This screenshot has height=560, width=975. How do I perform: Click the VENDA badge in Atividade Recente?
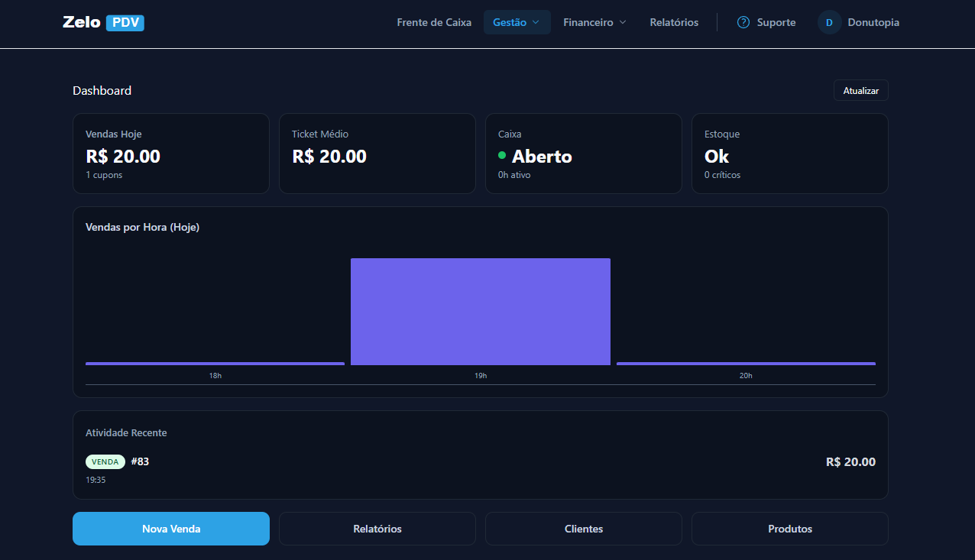(x=105, y=461)
